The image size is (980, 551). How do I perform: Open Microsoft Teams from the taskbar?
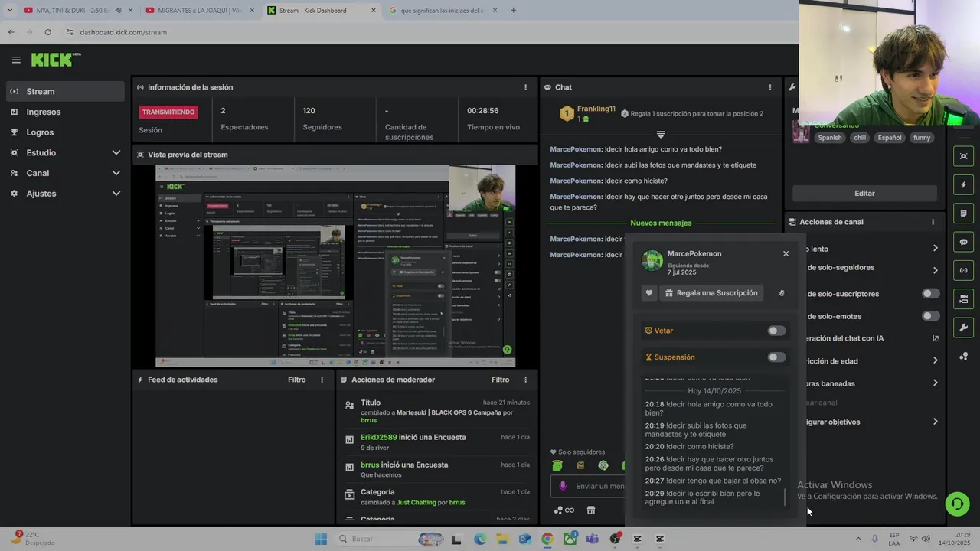[592, 539]
